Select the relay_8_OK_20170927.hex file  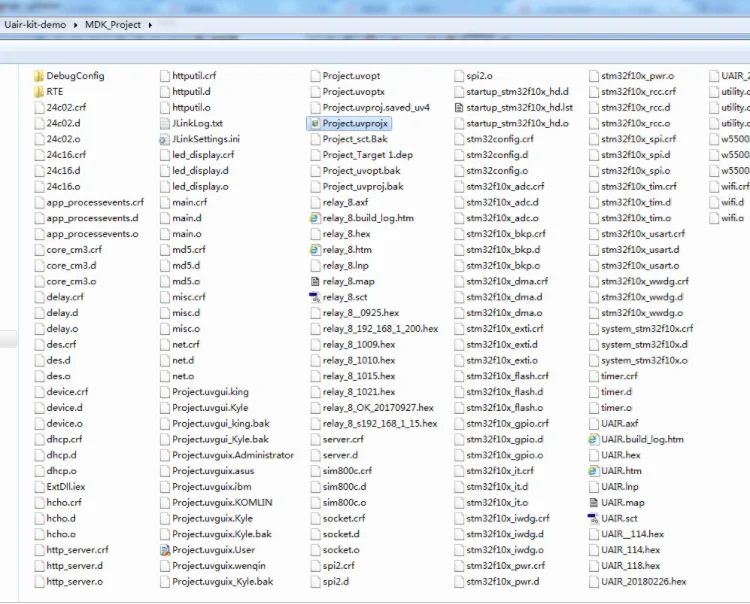coord(378,407)
